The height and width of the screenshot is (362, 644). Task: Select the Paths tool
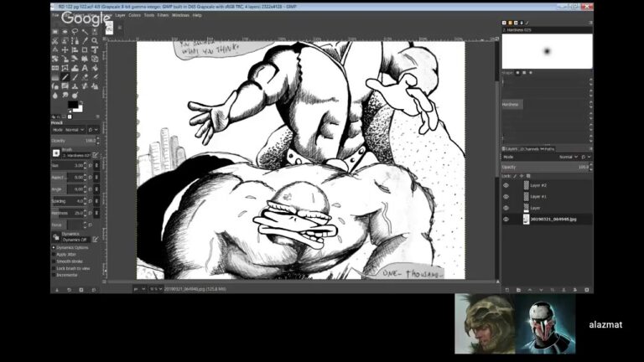coord(75,40)
